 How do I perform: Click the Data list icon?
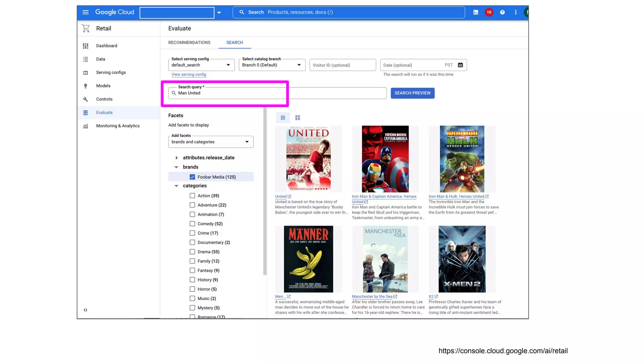(86, 59)
